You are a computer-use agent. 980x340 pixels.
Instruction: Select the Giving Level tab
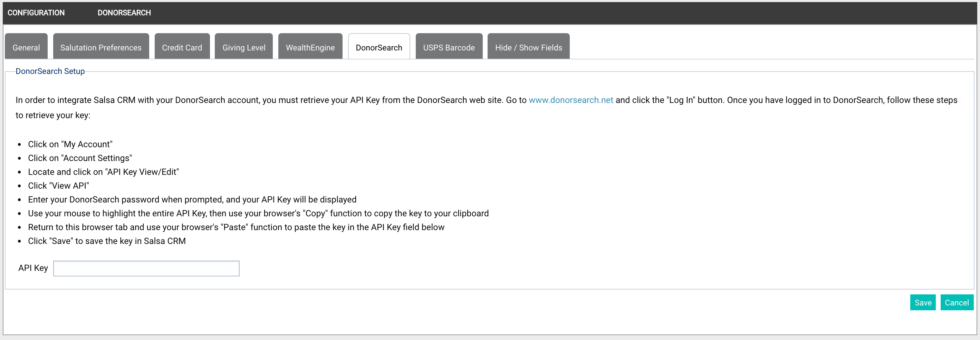tap(243, 46)
